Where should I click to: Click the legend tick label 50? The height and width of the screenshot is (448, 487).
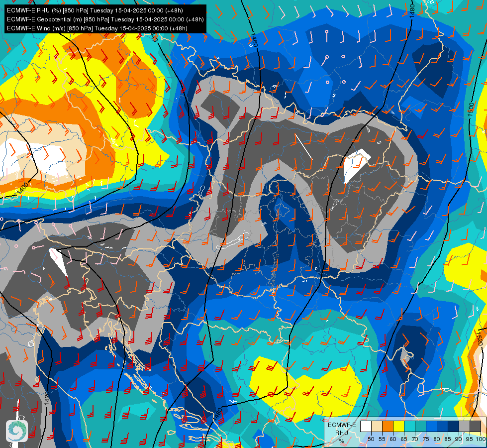coord(371,439)
